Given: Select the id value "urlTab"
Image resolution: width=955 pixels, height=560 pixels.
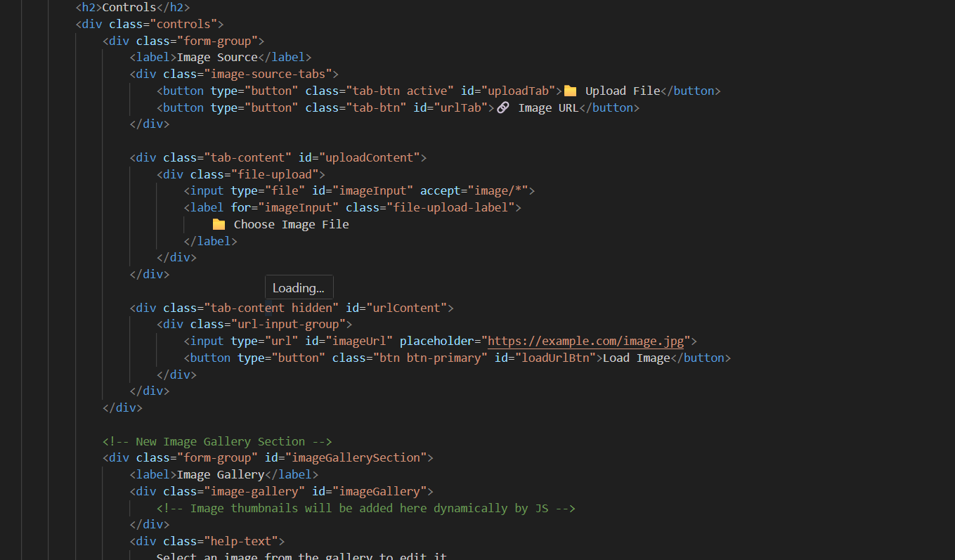Looking at the screenshot, I should [x=460, y=108].
